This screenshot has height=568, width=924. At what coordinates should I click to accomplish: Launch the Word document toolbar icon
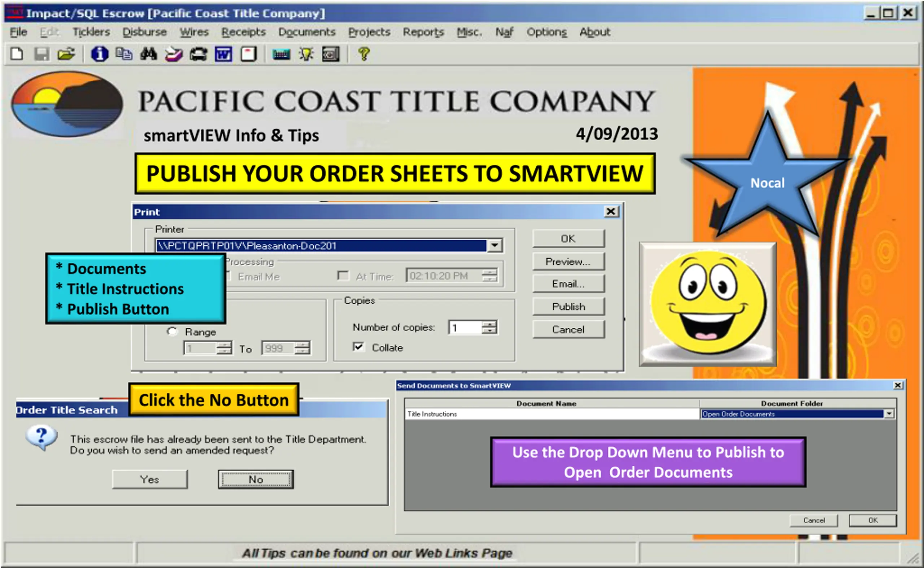[x=223, y=54]
